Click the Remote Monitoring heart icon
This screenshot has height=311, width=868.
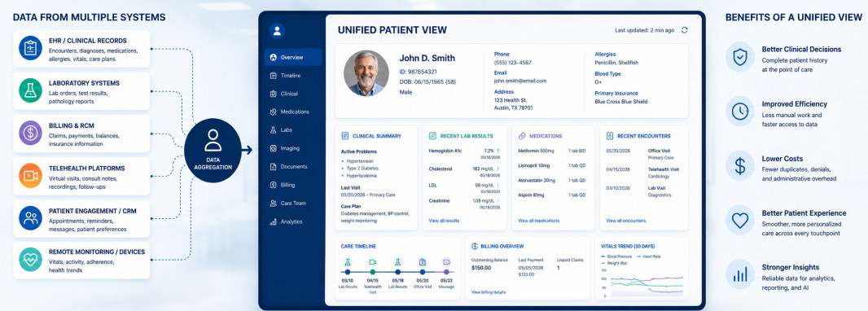pyautogui.click(x=30, y=259)
